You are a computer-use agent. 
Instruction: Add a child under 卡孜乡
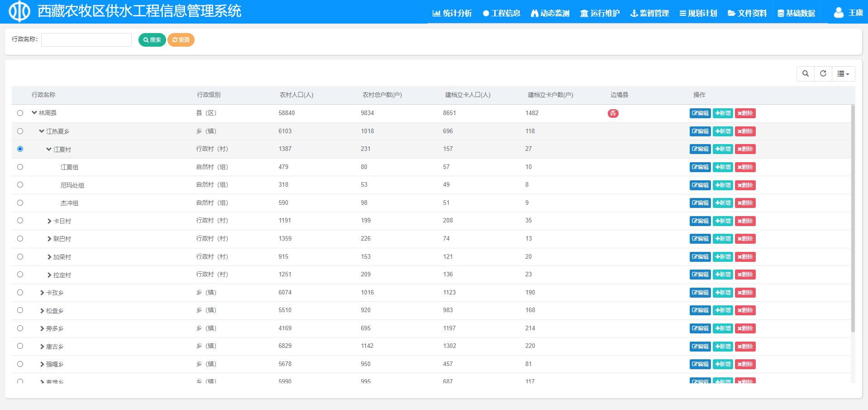(x=723, y=293)
